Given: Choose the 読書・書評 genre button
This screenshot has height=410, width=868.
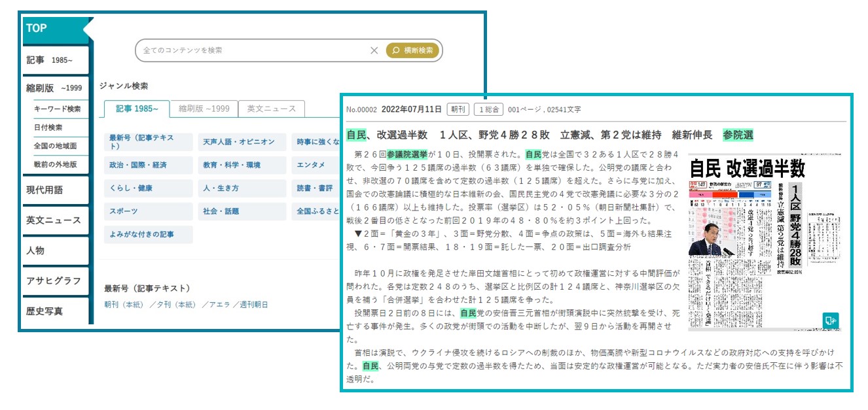Looking at the screenshot, I should 316,188.
